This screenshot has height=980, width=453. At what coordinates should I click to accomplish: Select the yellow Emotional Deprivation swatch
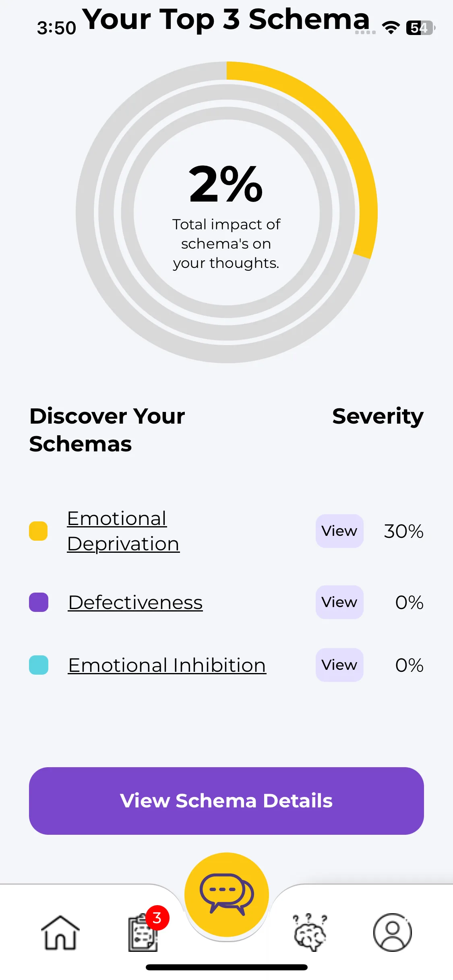[38, 531]
